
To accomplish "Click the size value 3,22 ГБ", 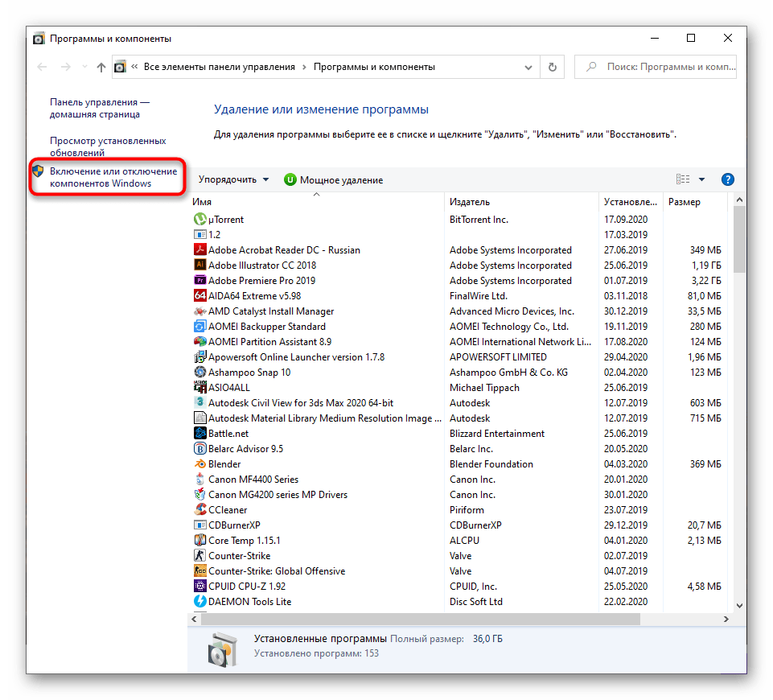I will [706, 280].
